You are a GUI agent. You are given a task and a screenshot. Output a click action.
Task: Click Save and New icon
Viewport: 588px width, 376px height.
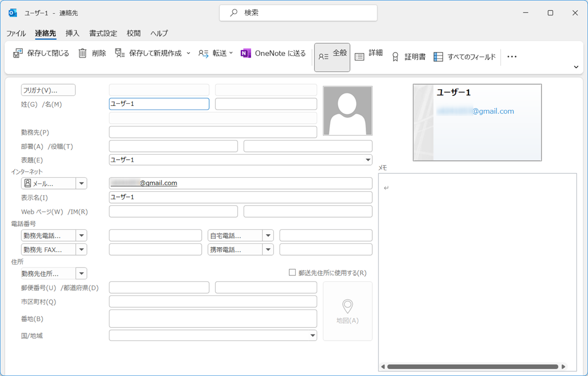[120, 53]
